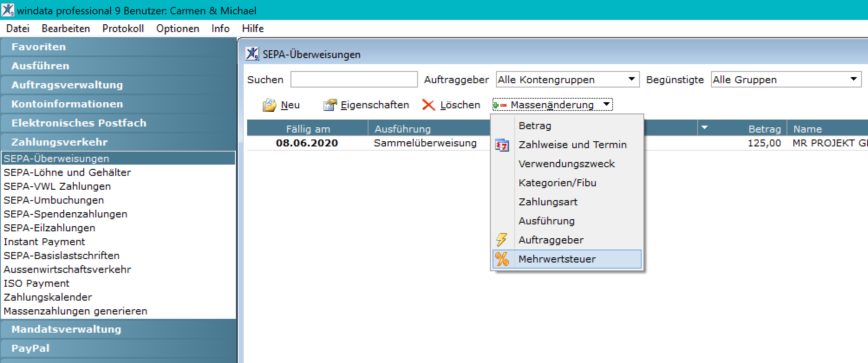Viewport: 868px width, 363px height.
Task: Expand the PayPal sidebar section
Action: pyautogui.click(x=118, y=348)
